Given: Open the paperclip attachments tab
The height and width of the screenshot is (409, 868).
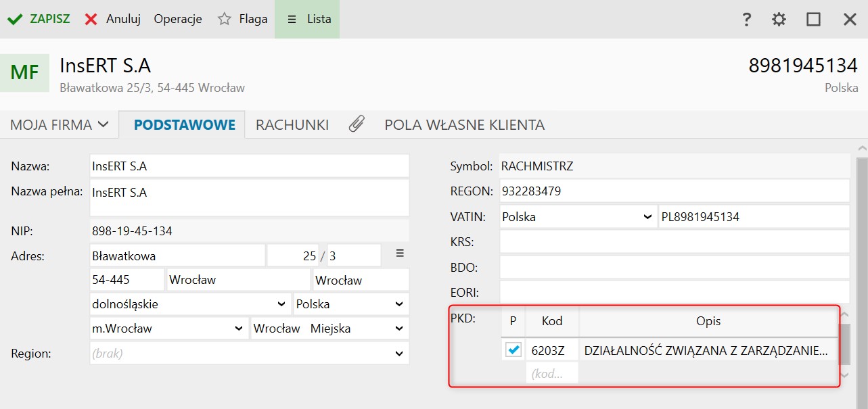Looking at the screenshot, I should click(357, 124).
